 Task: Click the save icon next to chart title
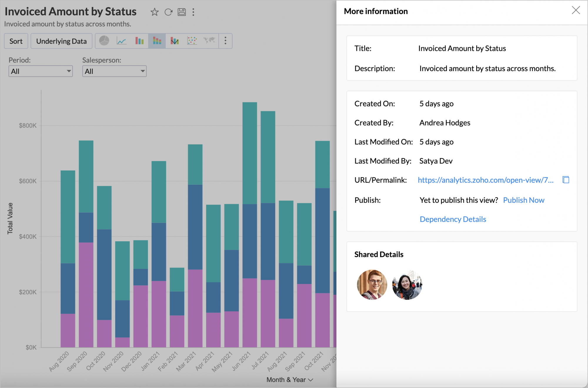click(182, 12)
